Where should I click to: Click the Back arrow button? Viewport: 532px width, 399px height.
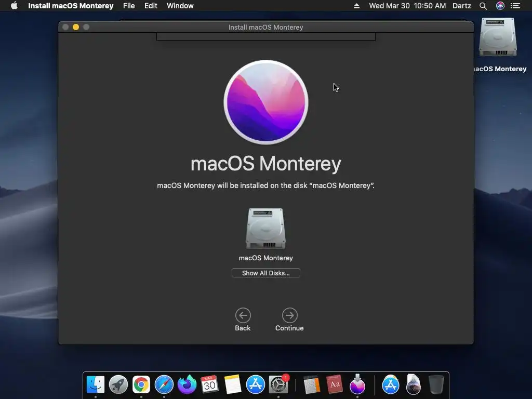click(243, 315)
